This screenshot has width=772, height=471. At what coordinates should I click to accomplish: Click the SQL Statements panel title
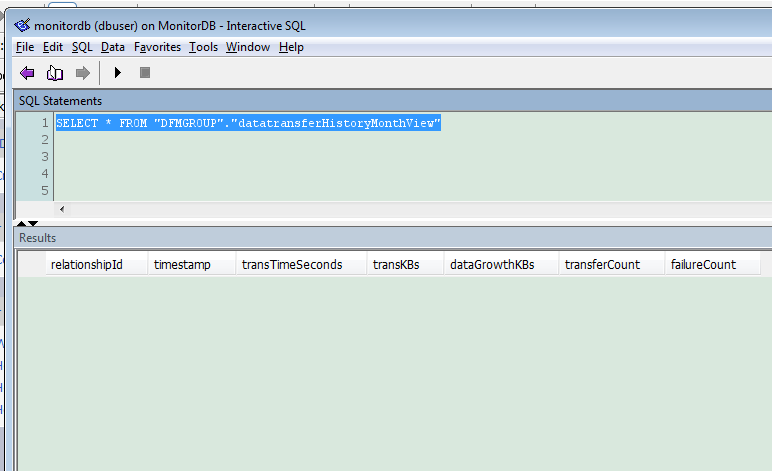(61, 101)
